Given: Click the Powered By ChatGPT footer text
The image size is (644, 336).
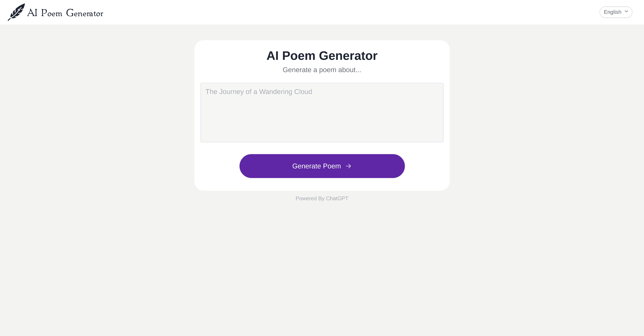Looking at the screenshot, I should pos(322,198).
